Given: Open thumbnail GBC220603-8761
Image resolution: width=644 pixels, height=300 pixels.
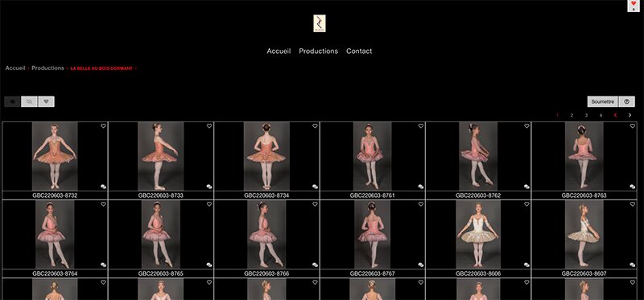Looking at the screenshot, I should 372,156.
